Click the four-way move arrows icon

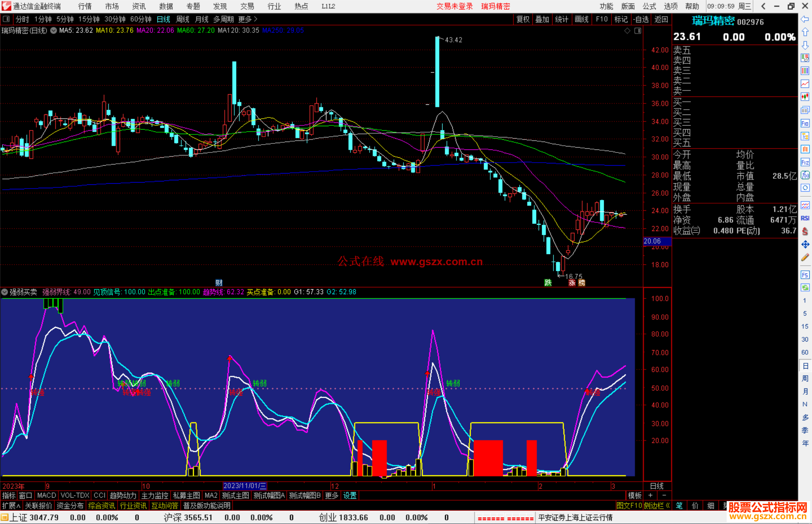coord(805,245)
